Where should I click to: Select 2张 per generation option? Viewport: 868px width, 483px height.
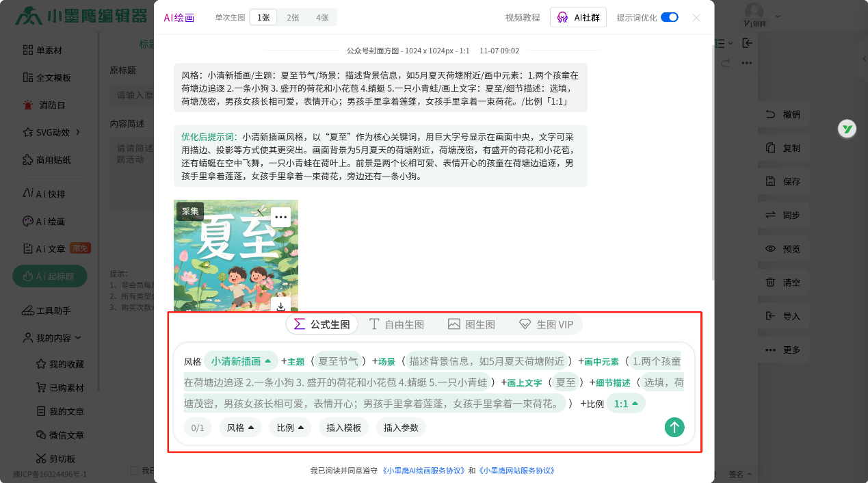pyautogui.click(x=293, y=18)
